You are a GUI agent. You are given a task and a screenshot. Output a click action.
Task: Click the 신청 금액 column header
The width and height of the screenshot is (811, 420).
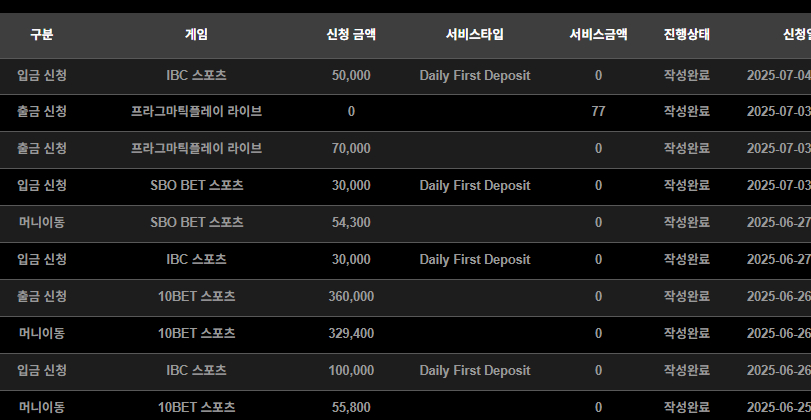[351, 35]
